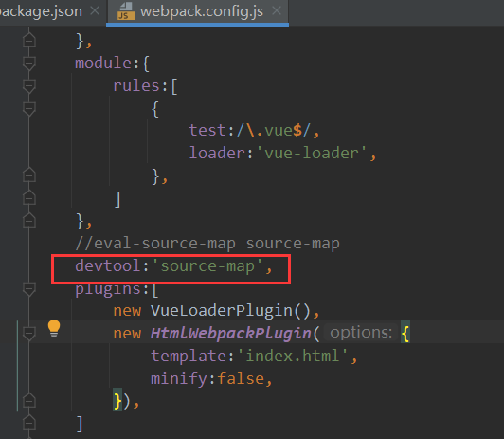The width and height of the screenshot is (504, 439).
Task: Fold the plugins array via gutter marker
Action: click(x=29, y=288)
